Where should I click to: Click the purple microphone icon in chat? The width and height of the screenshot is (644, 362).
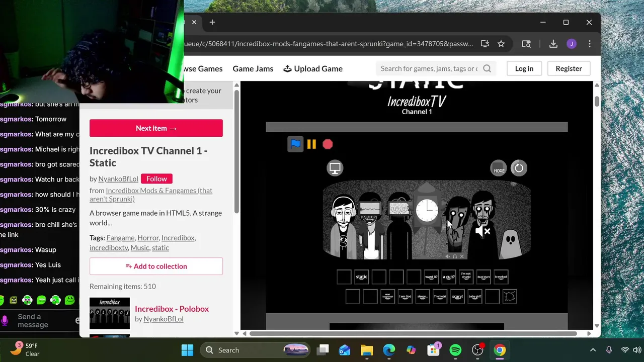5,320
